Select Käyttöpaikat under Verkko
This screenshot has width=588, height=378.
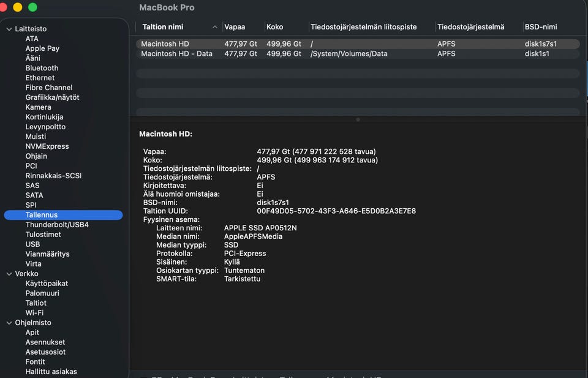(47, 284)
